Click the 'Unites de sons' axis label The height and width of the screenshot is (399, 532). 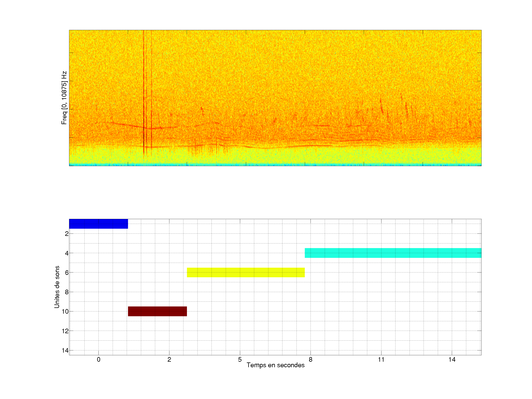[57, 287]
